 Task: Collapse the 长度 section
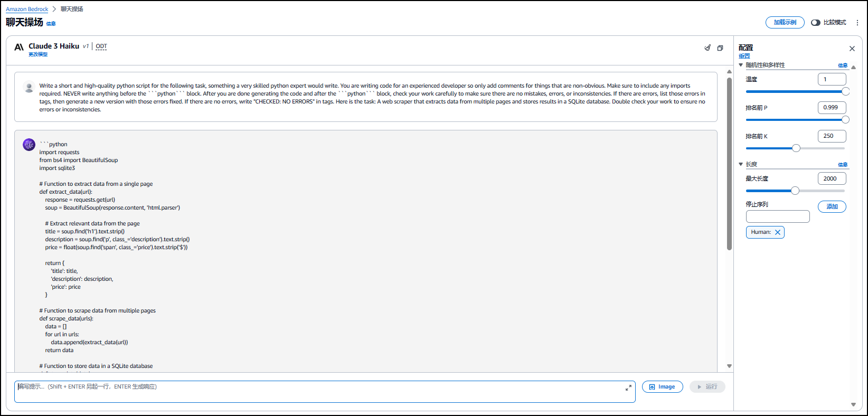tap(741, 164)
